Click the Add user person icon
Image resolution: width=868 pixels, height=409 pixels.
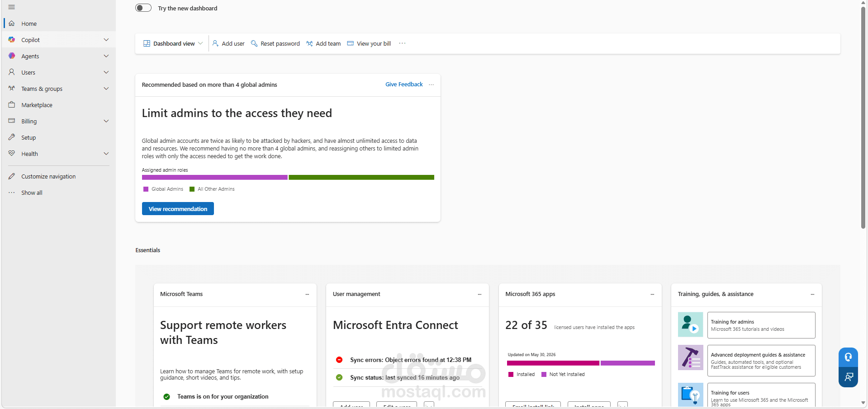(215, 43)
